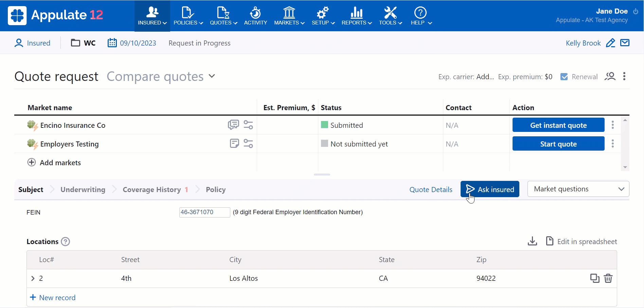The height and width of the screenshot is (308, 644).
Task: Open the Locations help question mark
Action: (65, 242)
